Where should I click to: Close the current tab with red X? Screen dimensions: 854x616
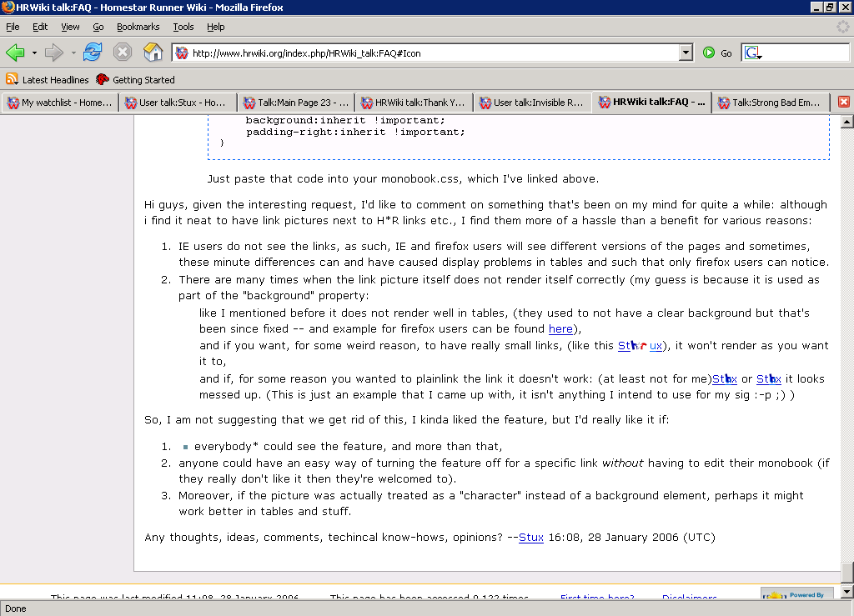(x=844, y=102)
